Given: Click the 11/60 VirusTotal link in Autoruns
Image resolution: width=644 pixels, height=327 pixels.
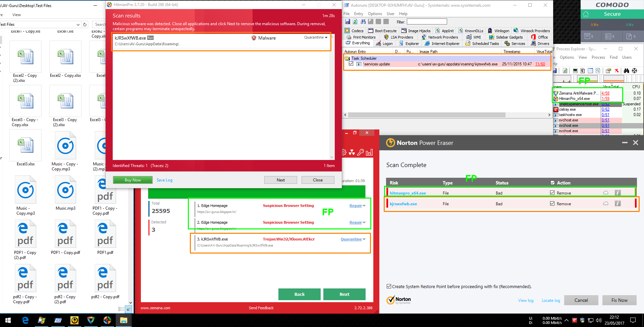Looking at the screenshot, I should tap(540, 64).
